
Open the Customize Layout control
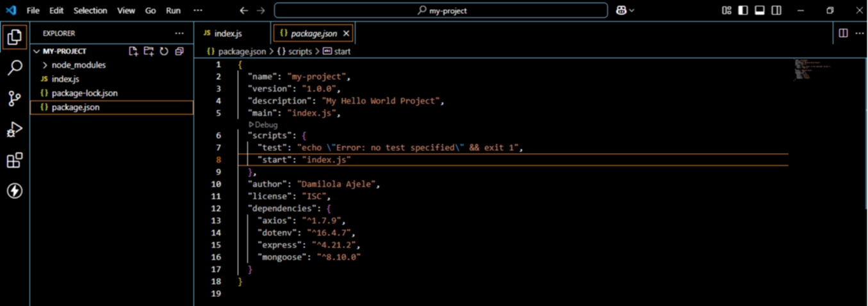coord(726,10)
